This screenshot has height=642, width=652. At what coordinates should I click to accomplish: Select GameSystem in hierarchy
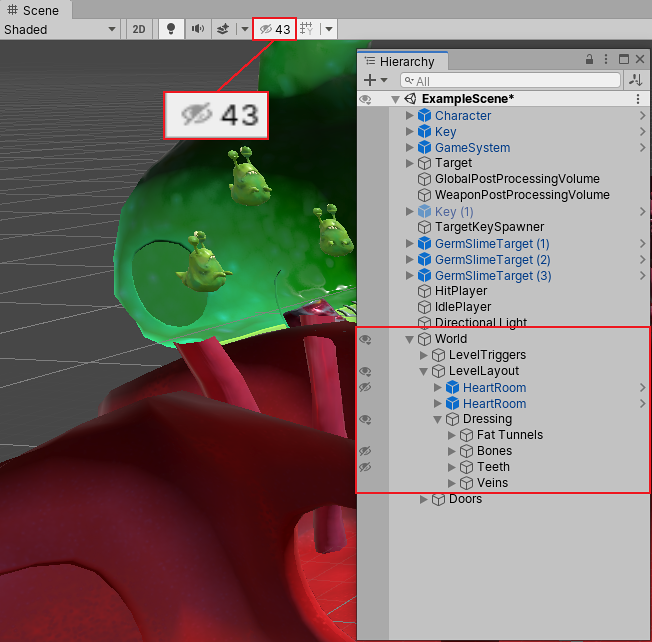click(x=472, y=148)
